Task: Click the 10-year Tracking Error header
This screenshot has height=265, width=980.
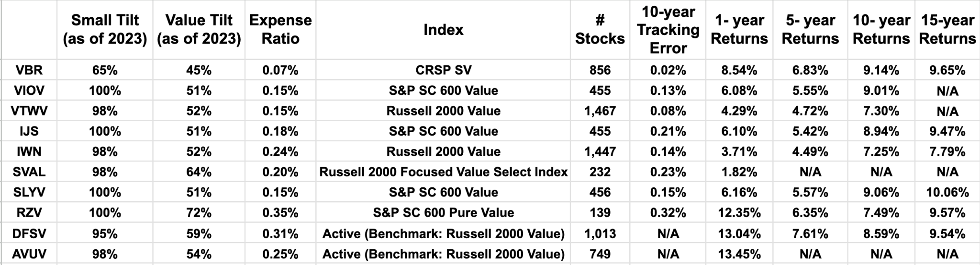Action: (668, 30)
